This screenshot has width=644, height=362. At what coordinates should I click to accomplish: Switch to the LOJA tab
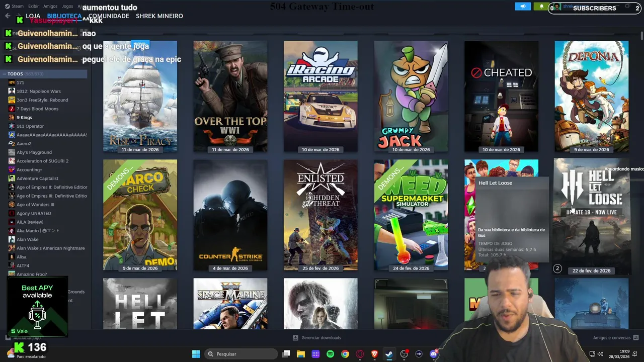tap(33, 16)
